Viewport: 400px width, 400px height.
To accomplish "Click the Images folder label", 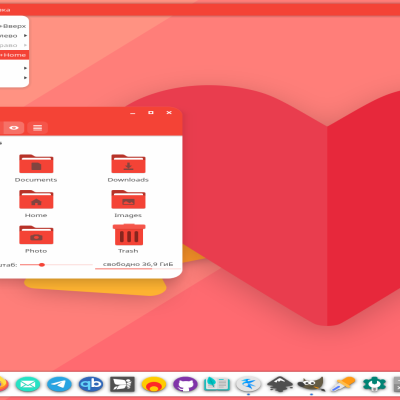I will tap(128, 215).
